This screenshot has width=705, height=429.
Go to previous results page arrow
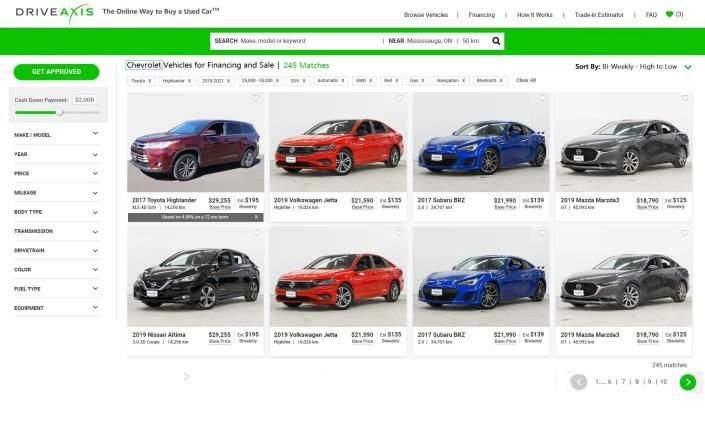point(579,382)
